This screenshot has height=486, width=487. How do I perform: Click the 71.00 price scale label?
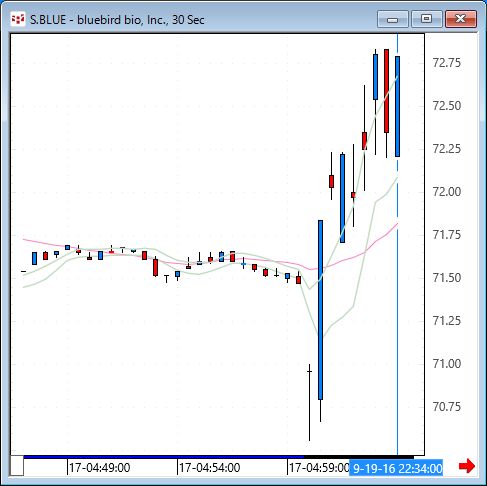tap(447, 364)
